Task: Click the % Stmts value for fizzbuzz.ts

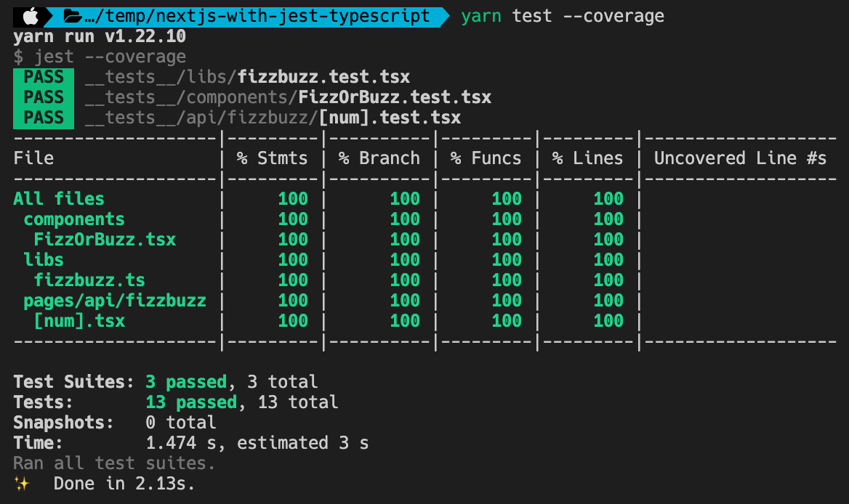Action: (293, 280)
